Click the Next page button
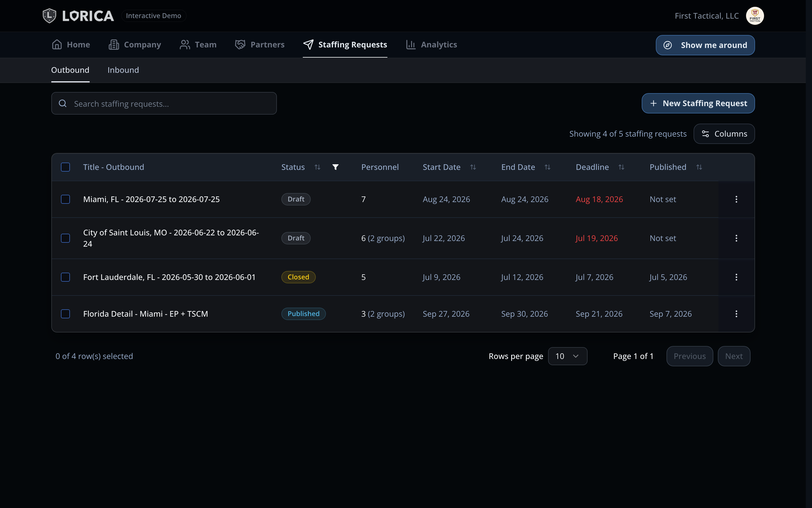Screen dimensions: 812x508 coord(734,356)
